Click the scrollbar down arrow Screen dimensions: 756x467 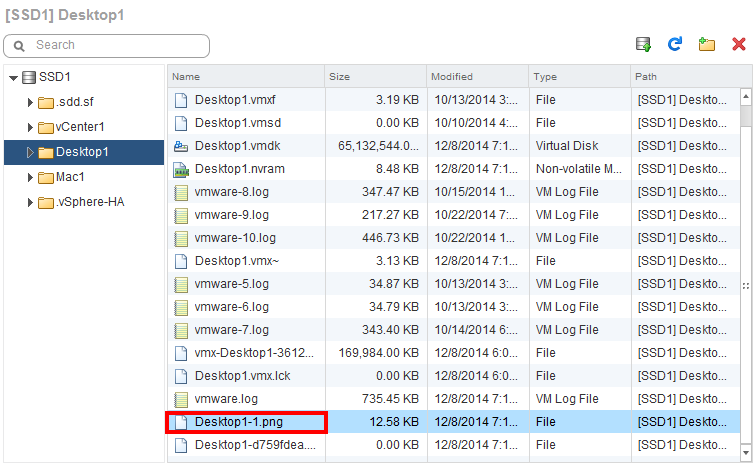point(746,453)
